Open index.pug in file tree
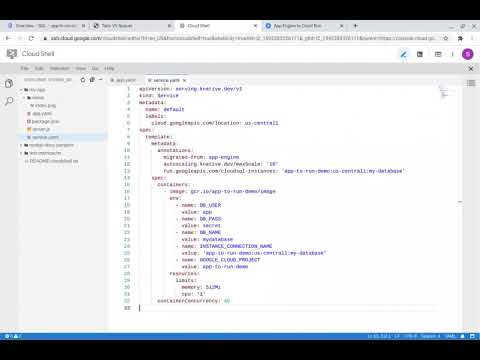 [x=43, y=106]
